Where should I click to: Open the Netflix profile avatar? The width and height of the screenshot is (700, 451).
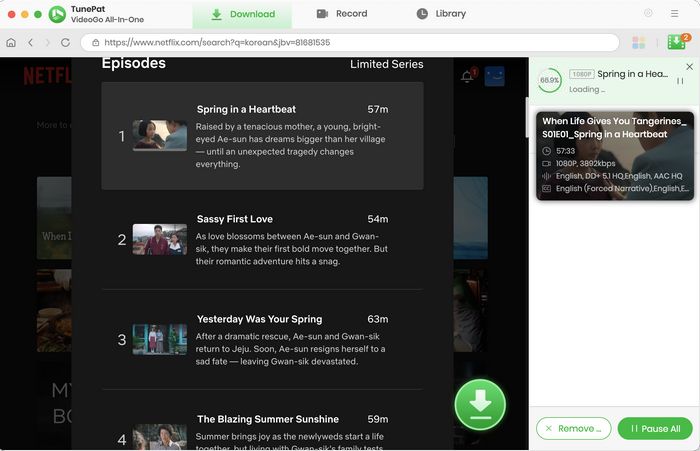click(x=496, y=76)
